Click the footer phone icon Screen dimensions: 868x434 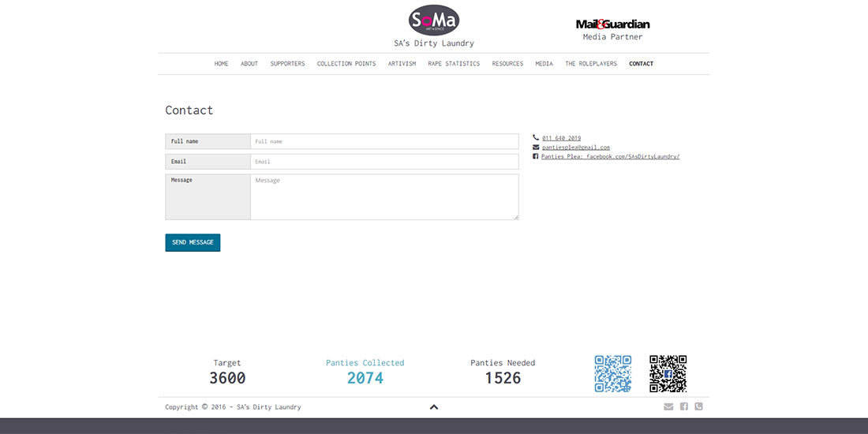pyautogui.click(x=698, y=407)
